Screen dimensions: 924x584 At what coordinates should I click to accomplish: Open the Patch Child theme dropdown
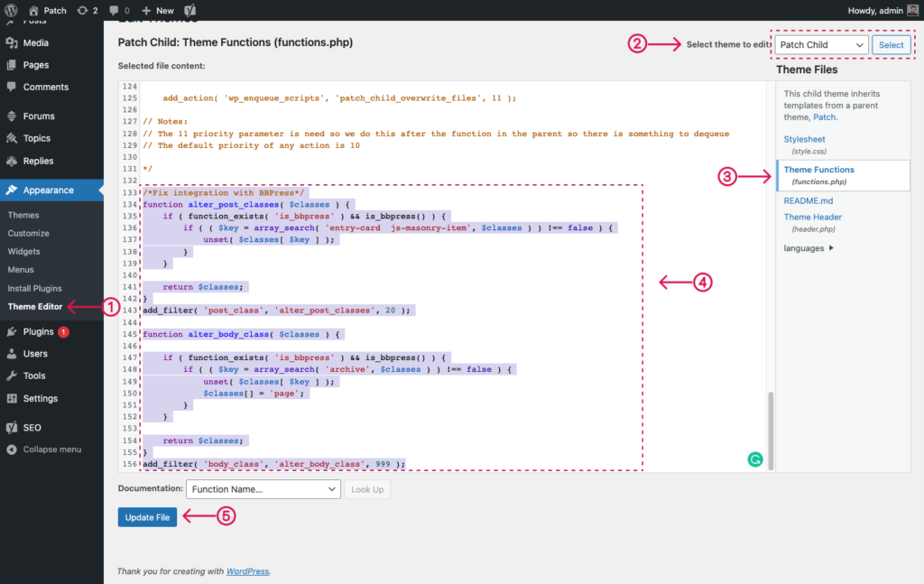821,45
